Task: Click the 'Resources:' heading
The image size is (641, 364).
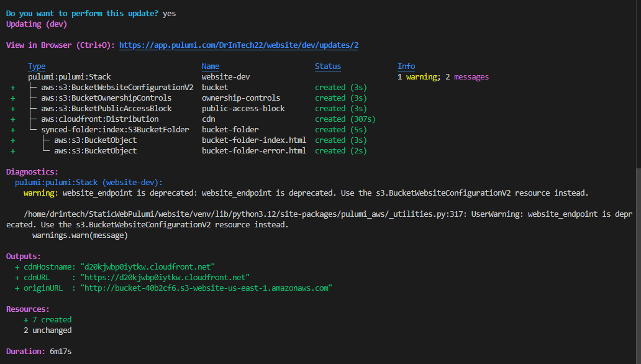Action: tap(28, 309)
